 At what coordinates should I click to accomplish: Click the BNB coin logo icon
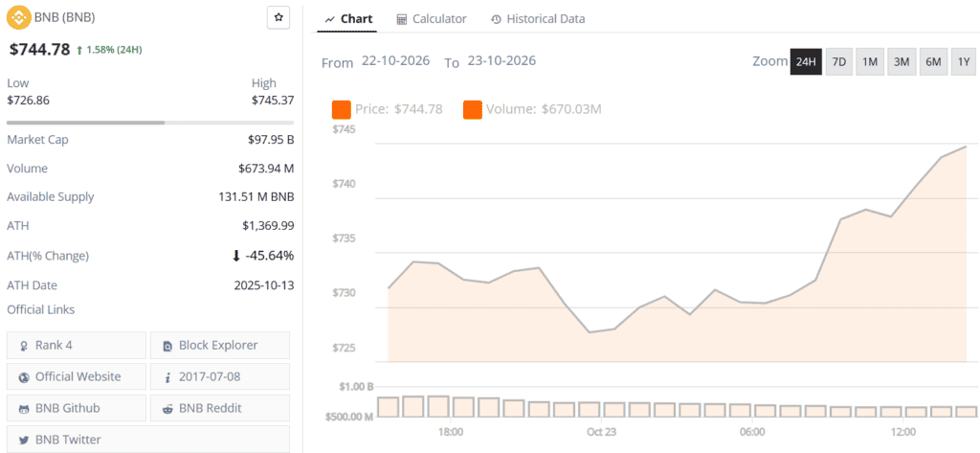[19, 17]
